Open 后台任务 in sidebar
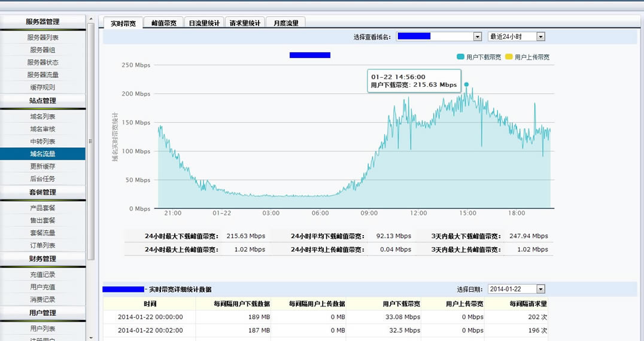The image size is (644, 341). pyautogui.click(x=42, y=178)
